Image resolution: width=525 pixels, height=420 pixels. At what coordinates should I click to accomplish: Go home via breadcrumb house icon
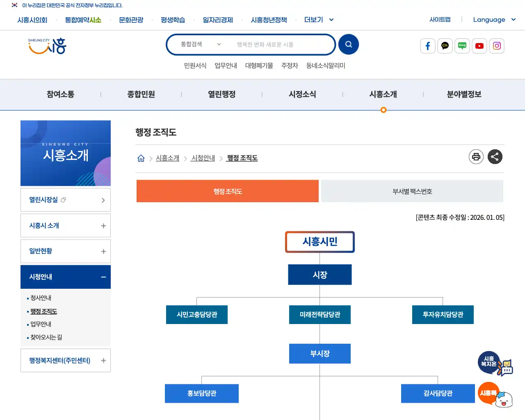[x=141, y=158]
